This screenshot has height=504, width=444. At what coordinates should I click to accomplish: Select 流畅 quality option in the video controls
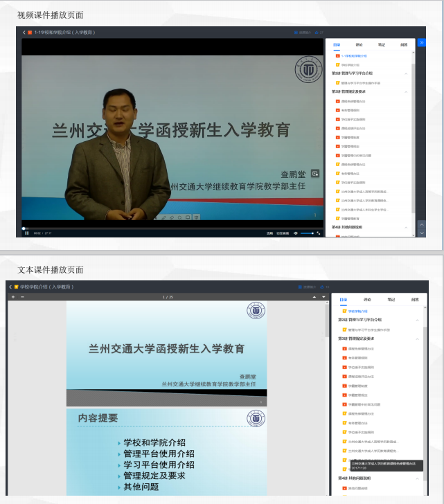pos(269,233)
